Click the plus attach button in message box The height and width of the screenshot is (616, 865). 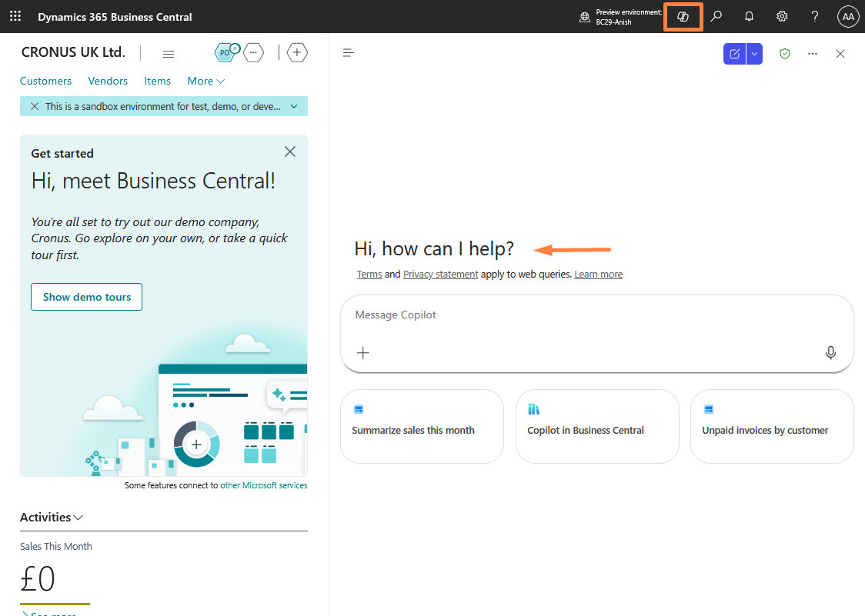click(x=363, y=353)
